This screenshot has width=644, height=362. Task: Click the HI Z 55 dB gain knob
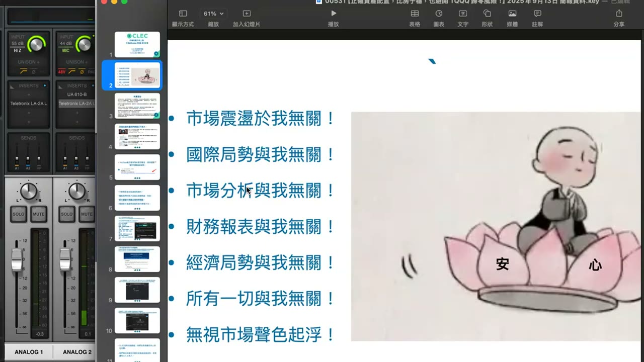pyautogui.click(x=36, y=44)
